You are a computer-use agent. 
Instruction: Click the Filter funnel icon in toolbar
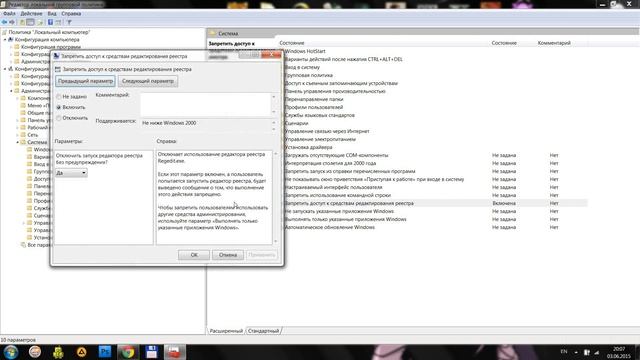[69, 22]
